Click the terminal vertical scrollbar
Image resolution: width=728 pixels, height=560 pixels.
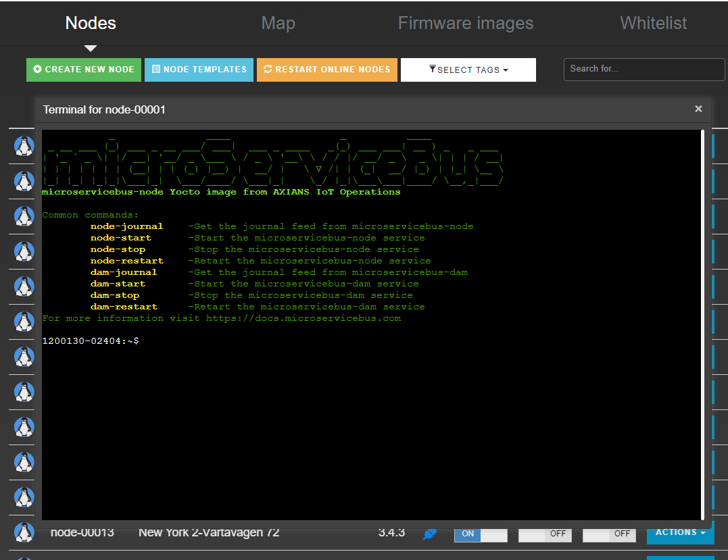tap(703, 324)
